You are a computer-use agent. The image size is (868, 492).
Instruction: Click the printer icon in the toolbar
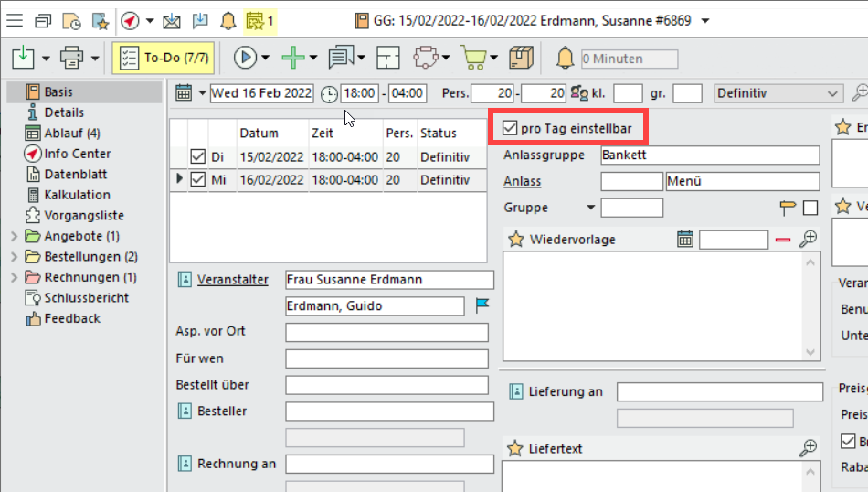tap(71, 58)
